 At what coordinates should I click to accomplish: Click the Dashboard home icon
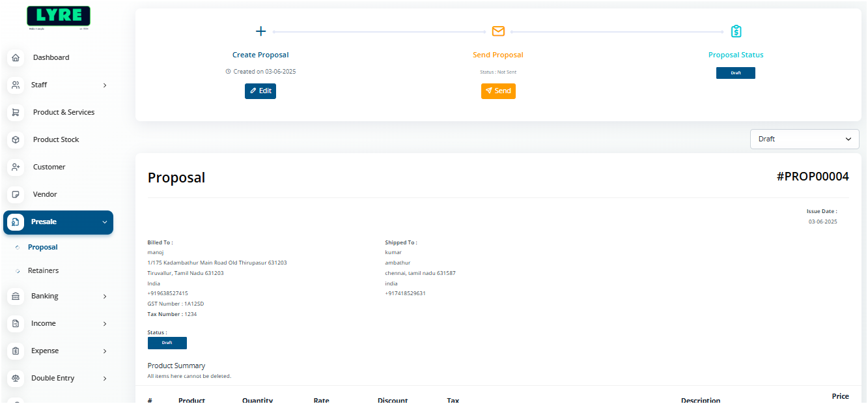16,57
